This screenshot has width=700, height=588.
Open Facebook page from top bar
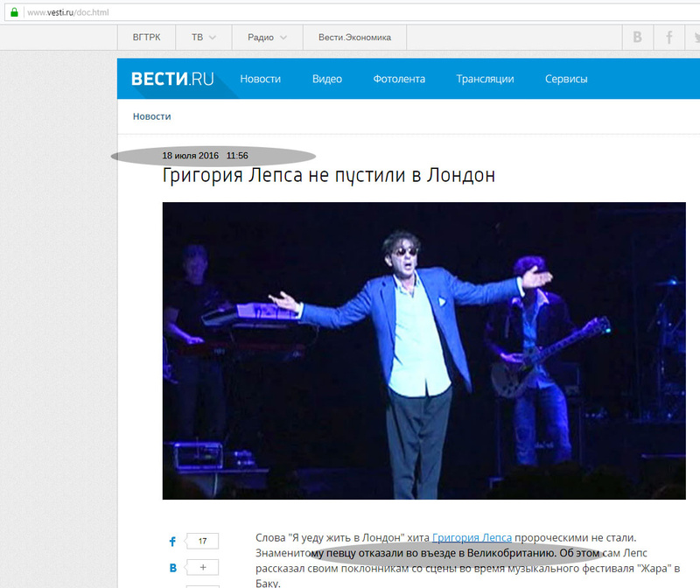click(670, 38)
